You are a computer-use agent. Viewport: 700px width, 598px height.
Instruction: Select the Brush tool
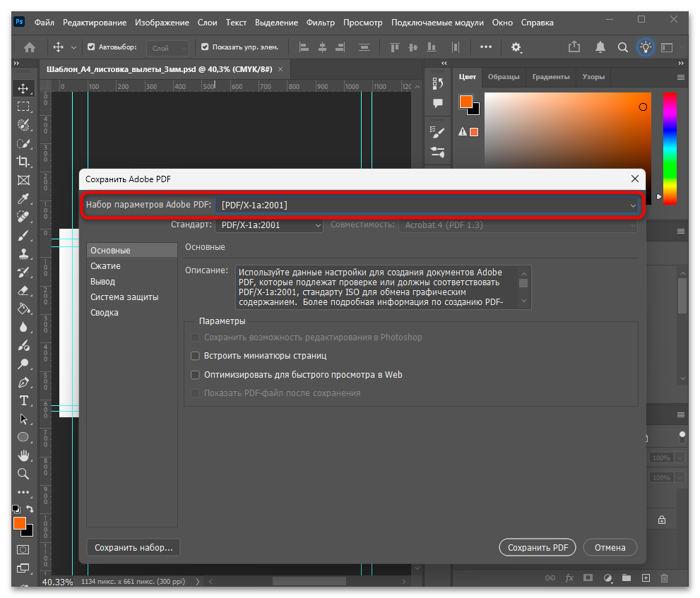(x=23, y=236)
